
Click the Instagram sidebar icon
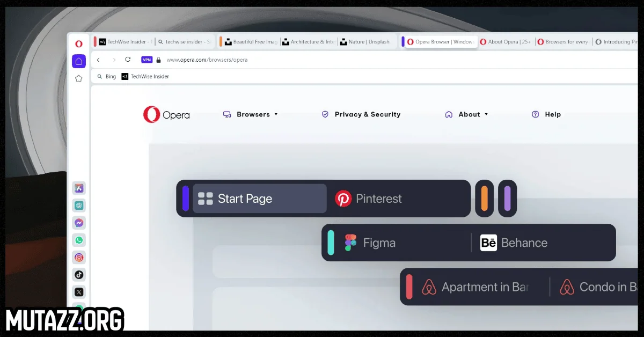click(79, 258)
